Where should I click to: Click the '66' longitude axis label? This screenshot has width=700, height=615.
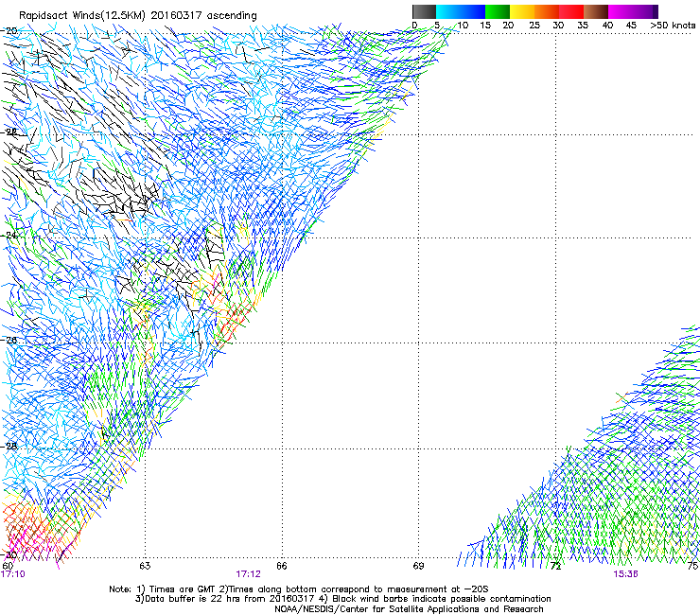point(282,566)
